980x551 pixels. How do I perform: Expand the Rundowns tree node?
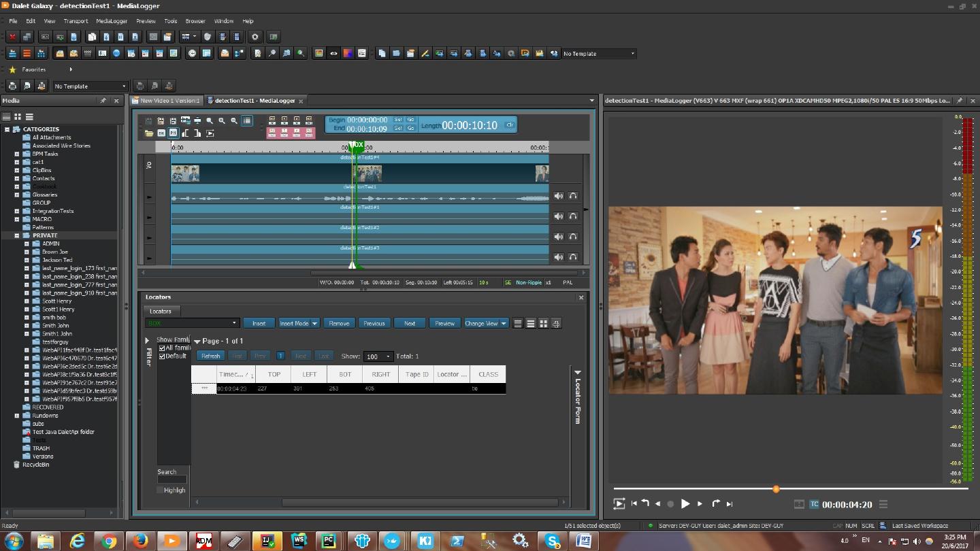(x=17, y=416)
